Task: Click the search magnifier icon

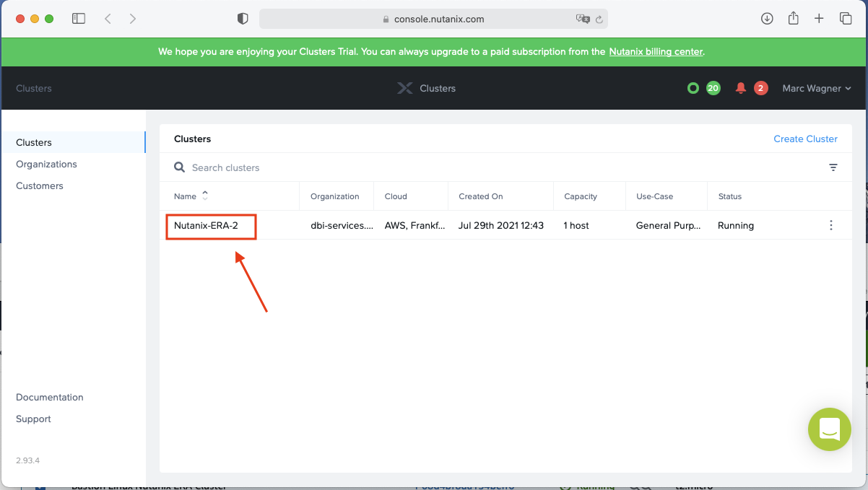Action: click(x=180, y=167)
